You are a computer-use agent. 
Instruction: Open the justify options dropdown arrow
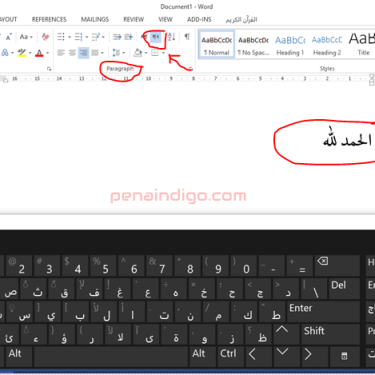click(102, 53)
